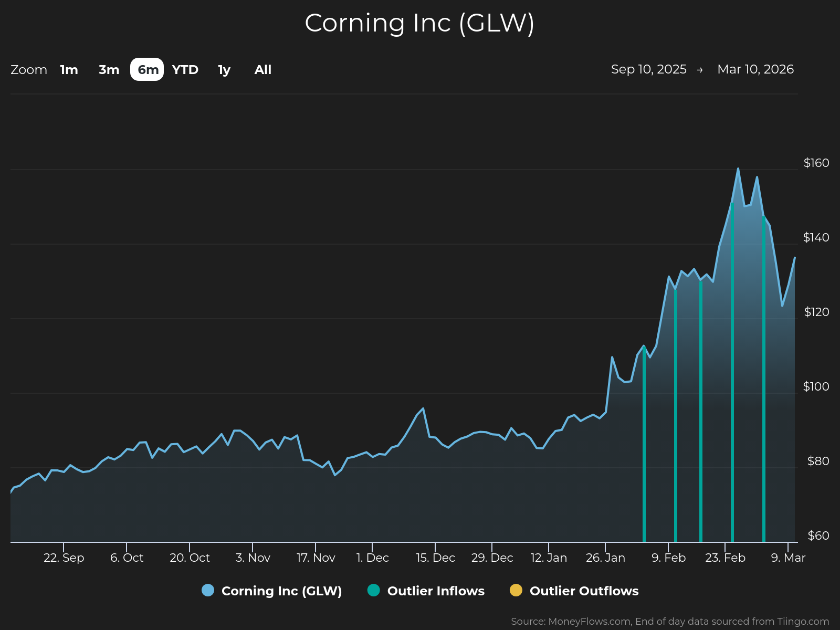Click the $60 axis label
Image resolution: width=840 pixels, height=630 pixels.
pos(818,535)
